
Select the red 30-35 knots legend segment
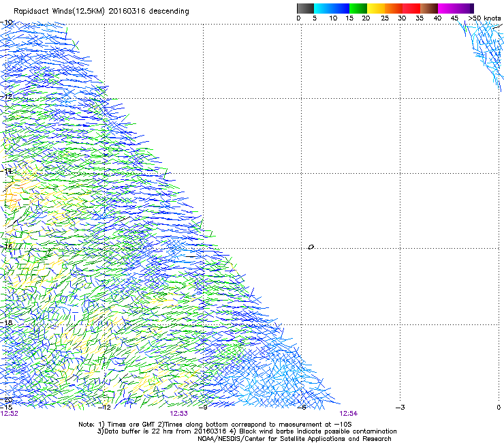pos(411,8)
